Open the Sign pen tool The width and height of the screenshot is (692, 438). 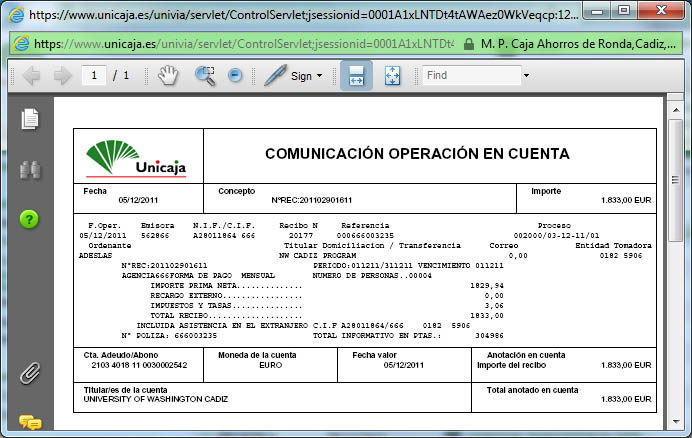tap(275, 76)
